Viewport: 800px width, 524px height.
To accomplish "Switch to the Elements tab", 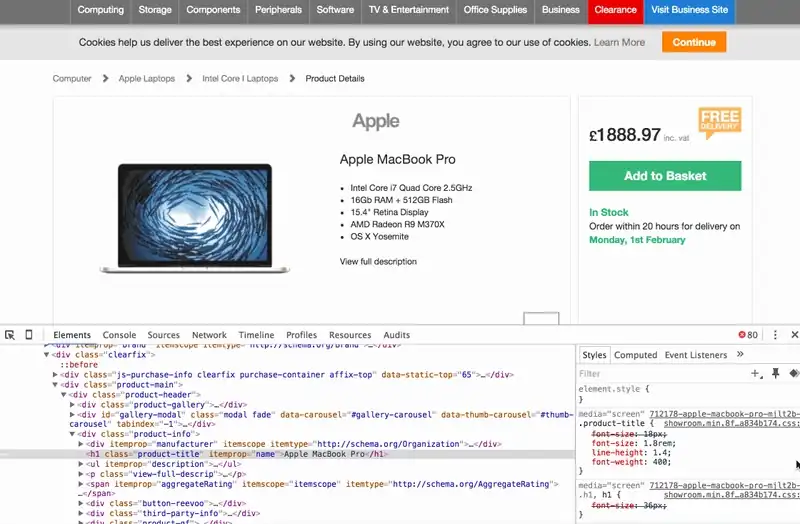I will point(72,335).
